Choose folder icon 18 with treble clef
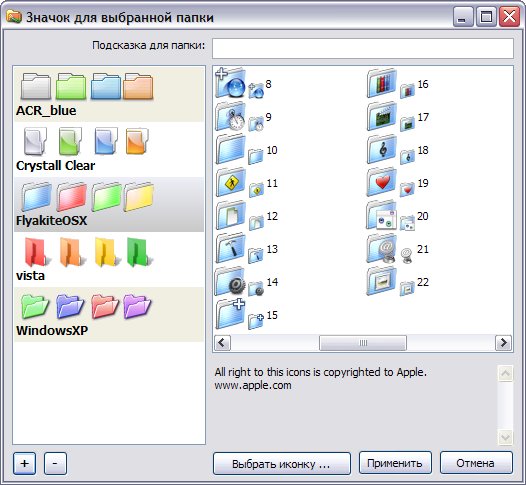Screen dimensions: 526x485 [x=382, y=149]
